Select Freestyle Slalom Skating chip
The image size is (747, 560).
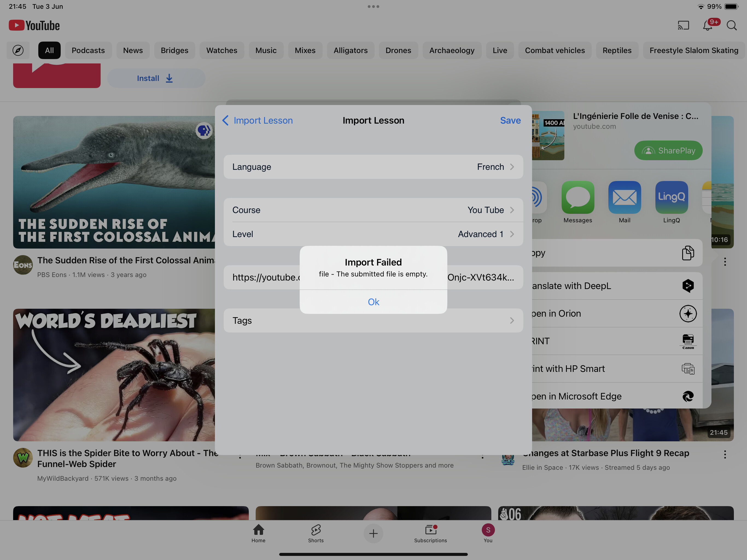[694, 50]
